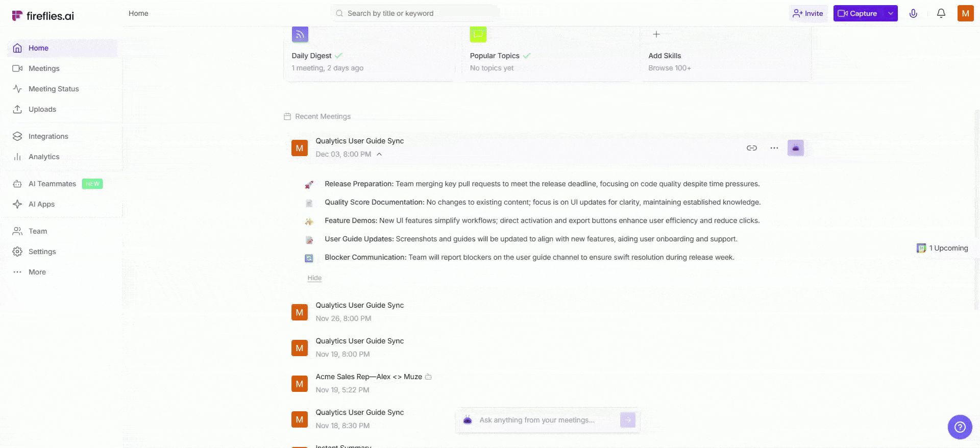Open AI Apps page
The width and height of the screenshot is (980, 448).
[62, 204]
